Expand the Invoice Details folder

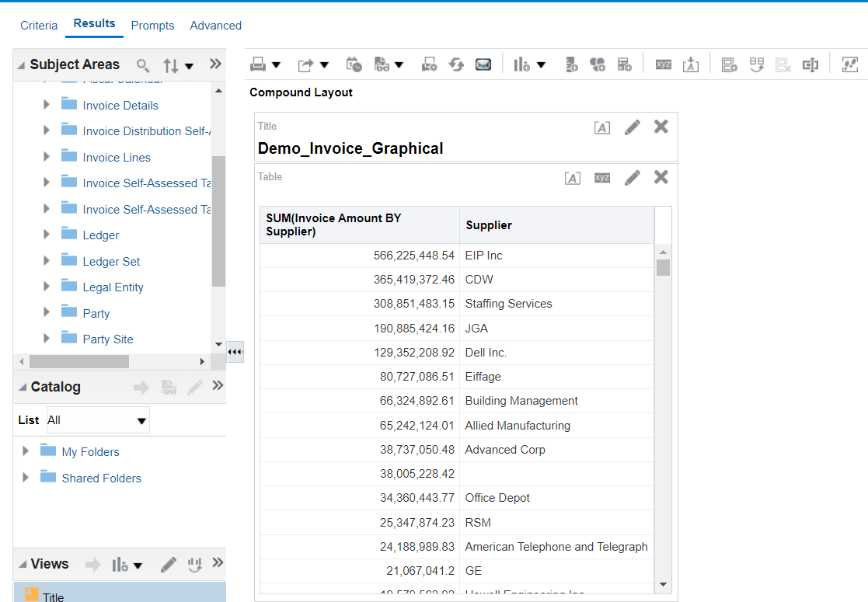[47, 105]
